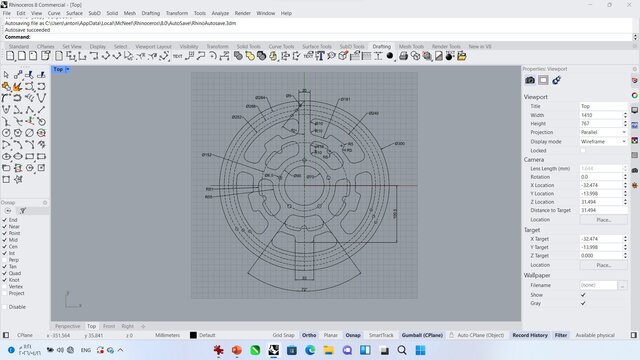
Task: Toggle Record History in the status bar
Action: coord(530,335)
